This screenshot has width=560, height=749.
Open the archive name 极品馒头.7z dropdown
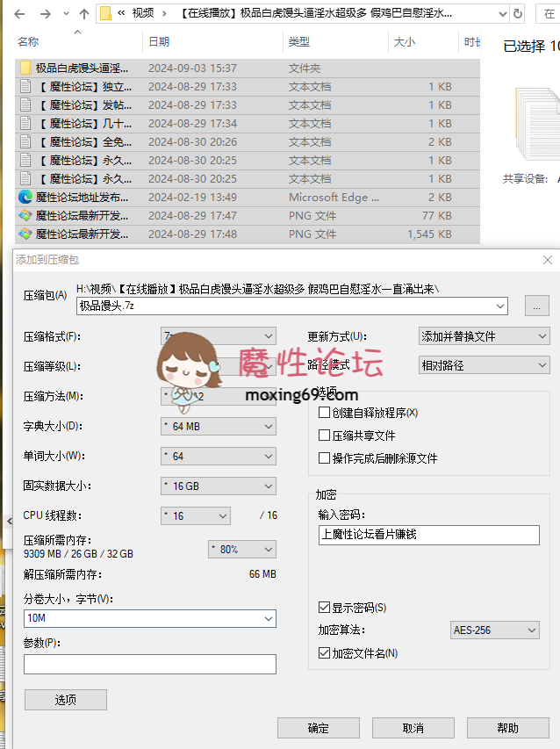[500, 306]
